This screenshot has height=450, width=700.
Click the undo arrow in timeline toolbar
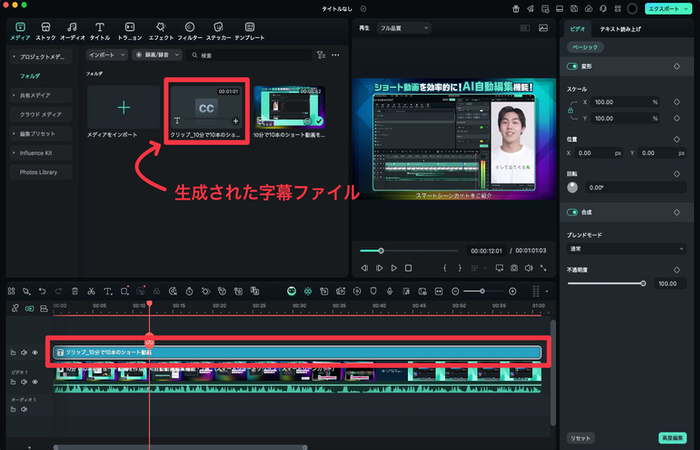click(x=41, y=291)
